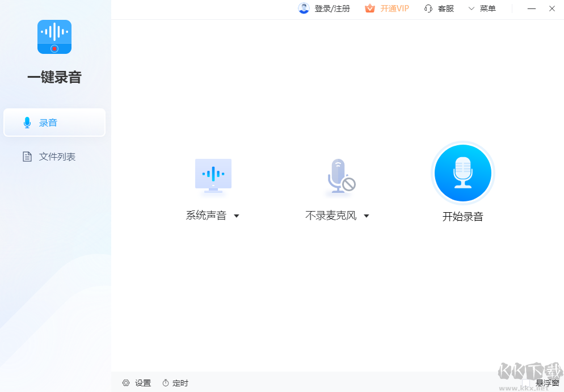
Task: Open the 设置 settings gear icon
Action: click(x=126, y=383)
